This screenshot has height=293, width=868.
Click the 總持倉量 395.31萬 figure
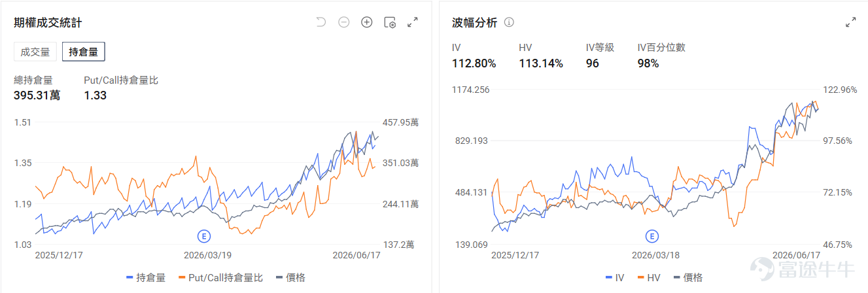click(37, 95)
